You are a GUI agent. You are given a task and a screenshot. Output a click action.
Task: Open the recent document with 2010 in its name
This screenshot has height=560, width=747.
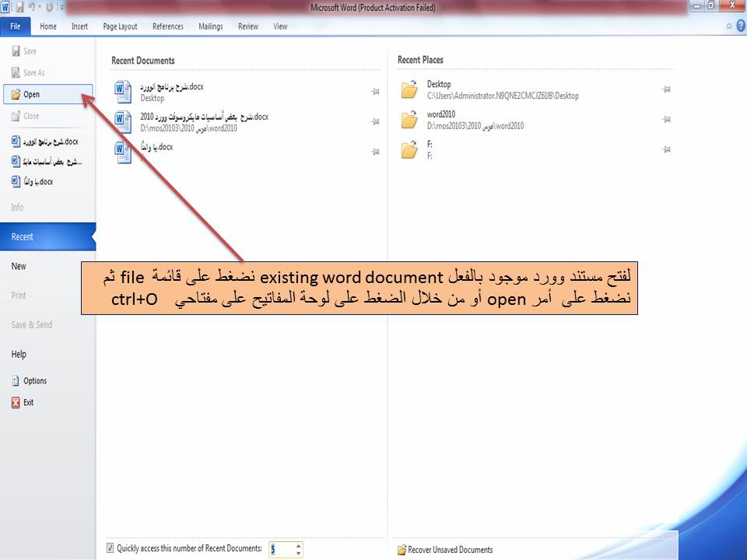point(246,122)
